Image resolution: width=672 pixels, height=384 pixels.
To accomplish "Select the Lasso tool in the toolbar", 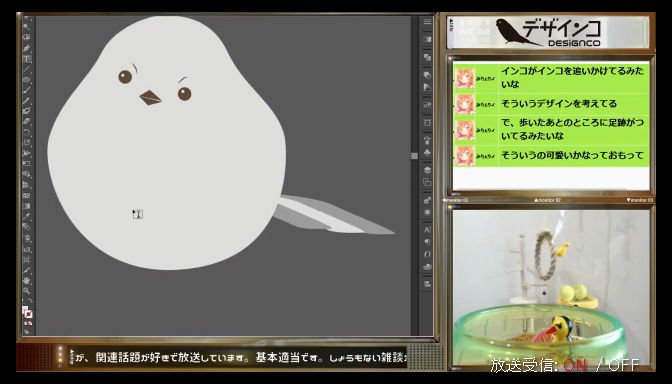I will pos(27,36).
